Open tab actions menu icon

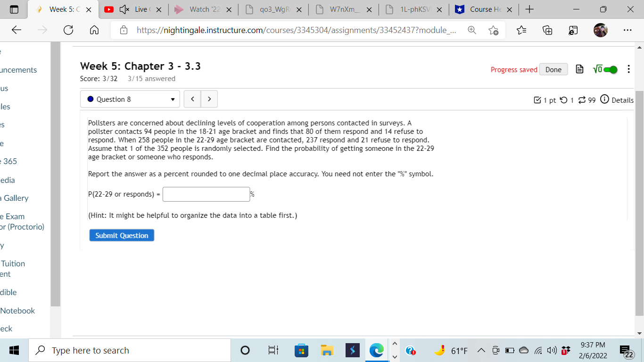13,9
